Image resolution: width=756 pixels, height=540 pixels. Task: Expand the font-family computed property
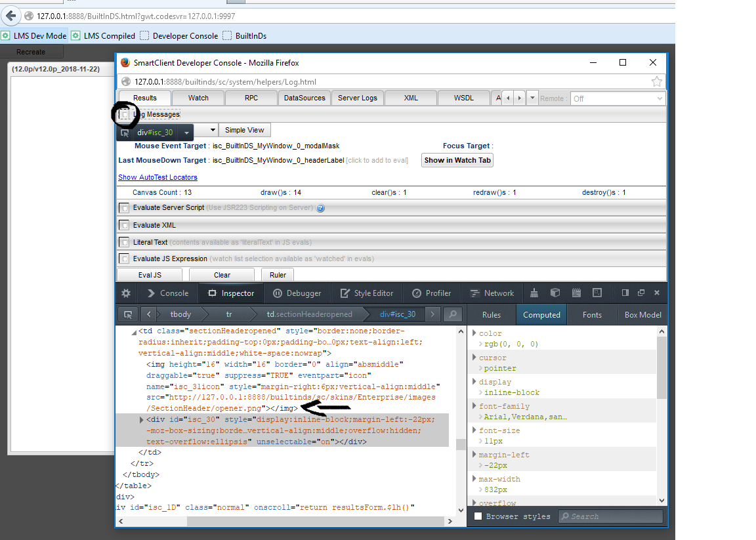pos(474,406)
